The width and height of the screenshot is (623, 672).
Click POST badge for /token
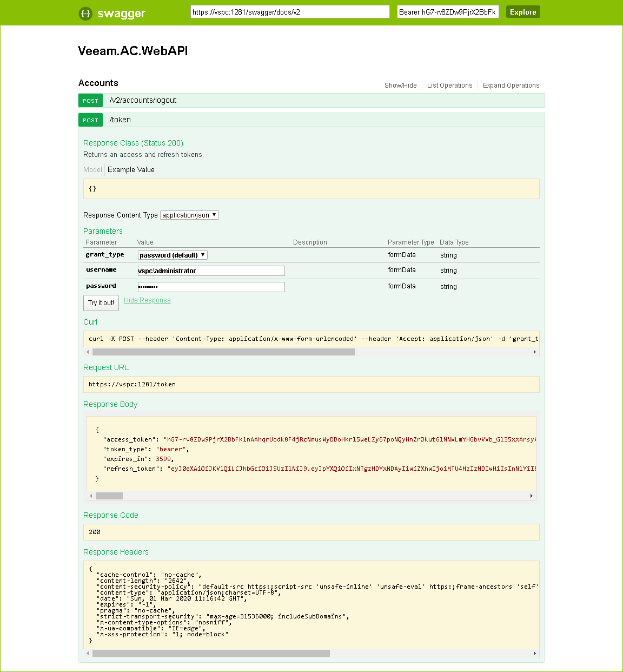click(90, 120)
